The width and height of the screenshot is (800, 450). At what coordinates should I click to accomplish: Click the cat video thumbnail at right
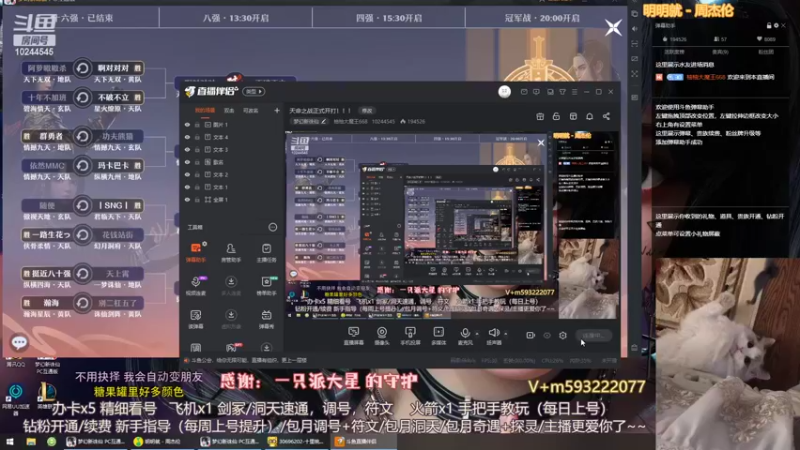click(x=727, y=353)
